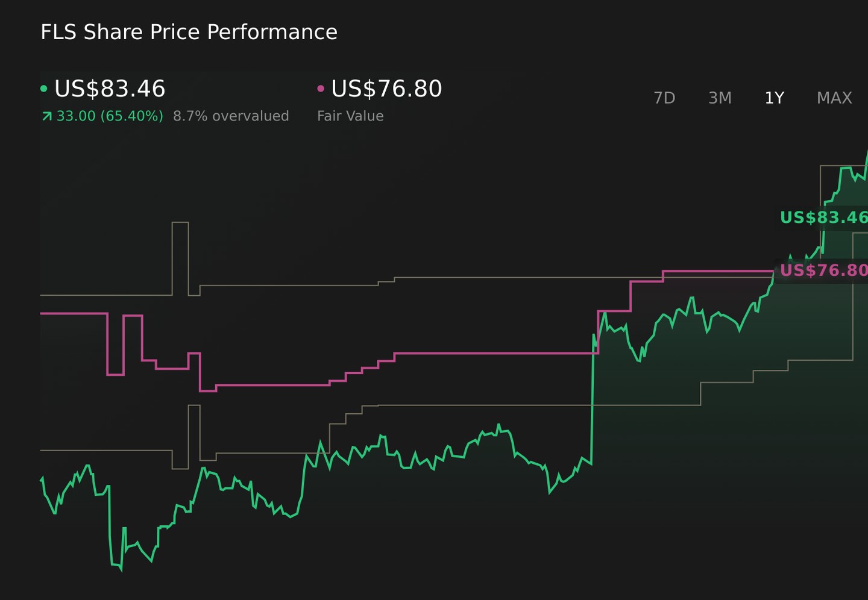Click the gray upper analyst range spike
This screenshot has height=600, width=868.
pyautogui.click(x=180, y=258)
